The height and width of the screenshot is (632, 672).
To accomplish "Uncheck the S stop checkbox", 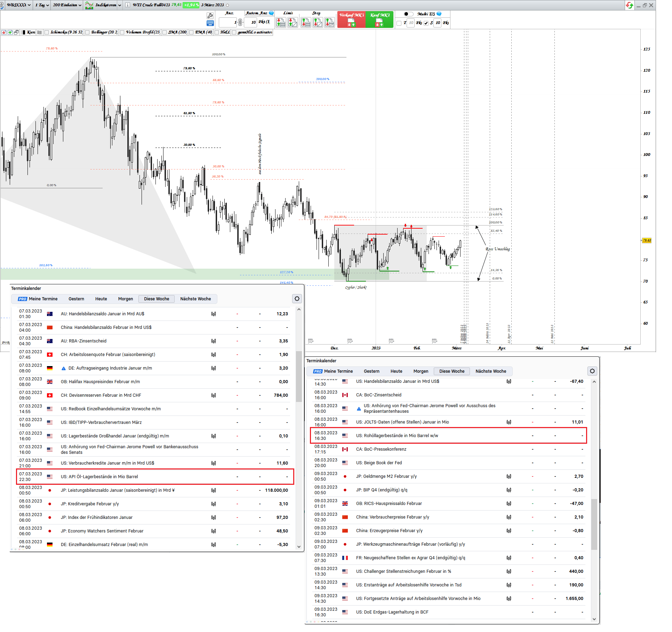I will [426, 23].
